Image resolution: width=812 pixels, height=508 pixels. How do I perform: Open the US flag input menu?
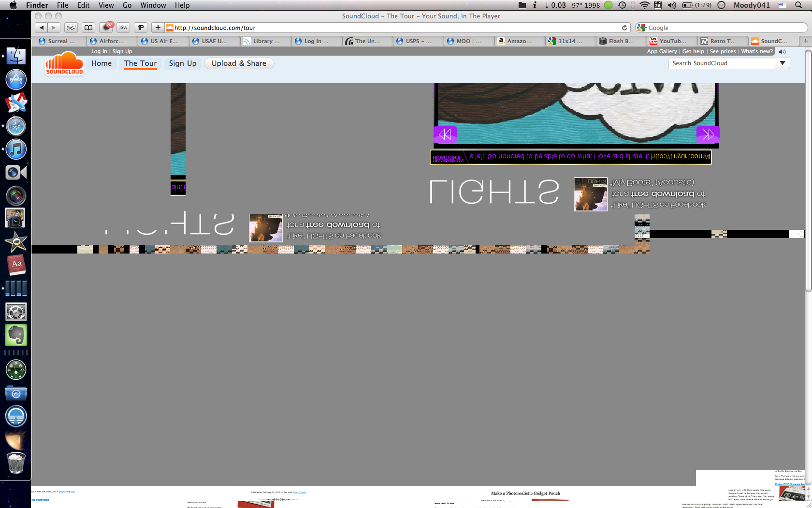point(783,5)
